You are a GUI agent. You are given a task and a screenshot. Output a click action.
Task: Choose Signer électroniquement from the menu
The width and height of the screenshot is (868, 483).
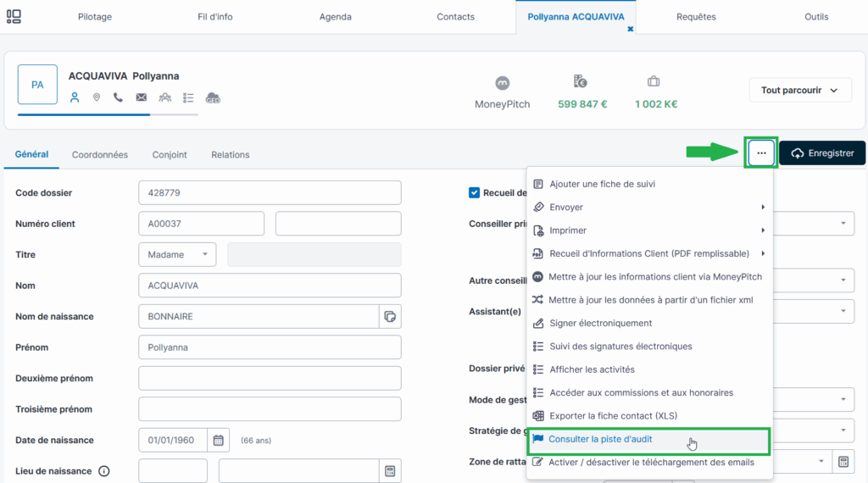coord(600,323)
